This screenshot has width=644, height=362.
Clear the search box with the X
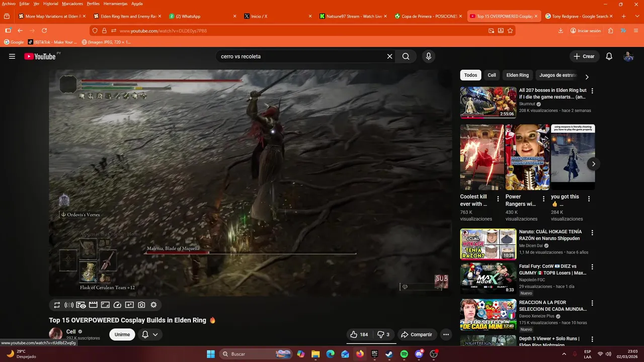pyautogui.click(x=389, y=56)
